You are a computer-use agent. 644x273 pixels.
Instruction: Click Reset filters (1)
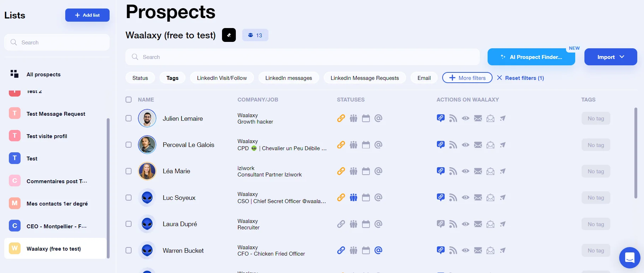(521, 78)
